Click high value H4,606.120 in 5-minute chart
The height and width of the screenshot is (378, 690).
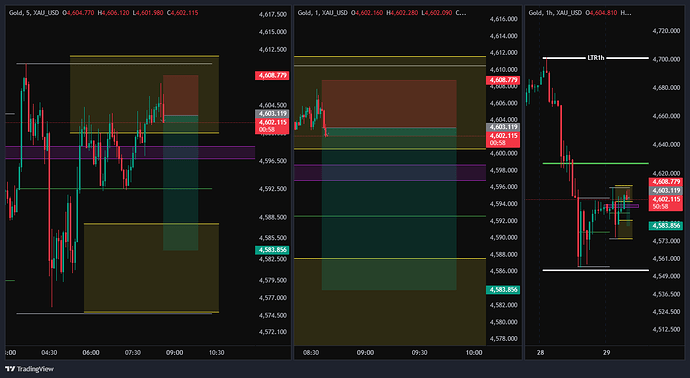coord(115,13)
